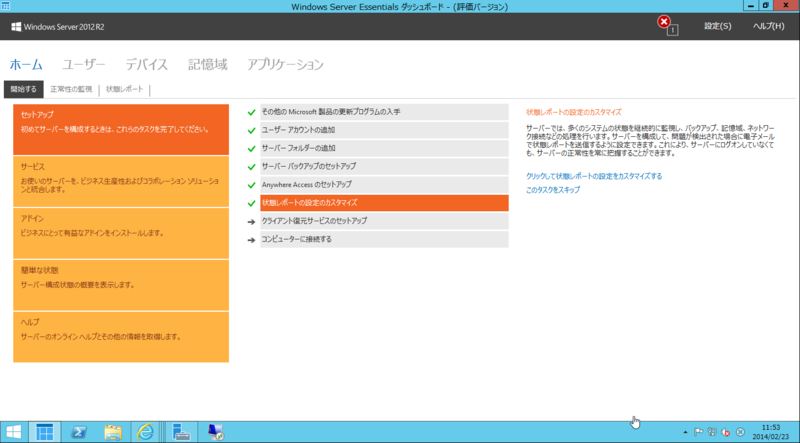
Task: Show hidden tray icons arrow
Action: click(x=685, y=432)
